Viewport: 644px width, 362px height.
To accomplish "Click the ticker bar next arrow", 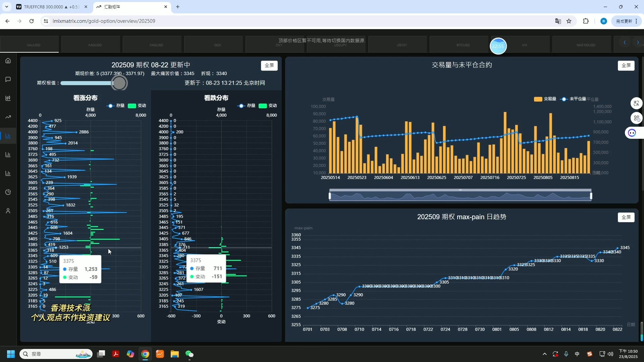I will [638, 43].
